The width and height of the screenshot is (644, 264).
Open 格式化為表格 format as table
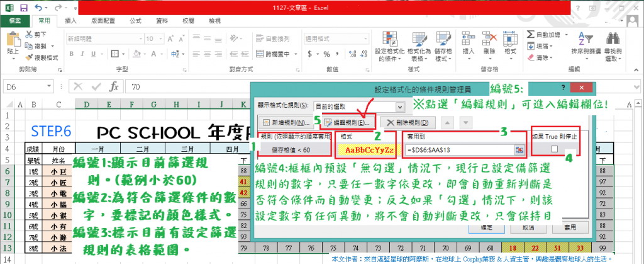point(420,46)
